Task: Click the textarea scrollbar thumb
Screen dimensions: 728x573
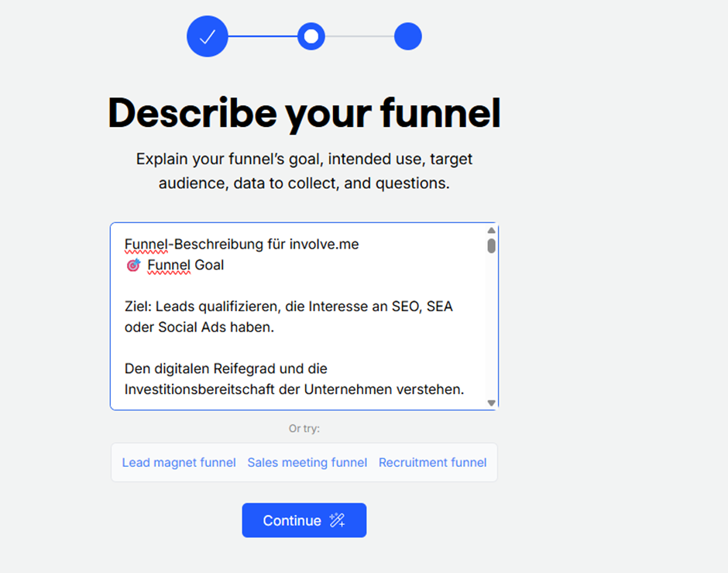Action: click(x=491, y=245)
